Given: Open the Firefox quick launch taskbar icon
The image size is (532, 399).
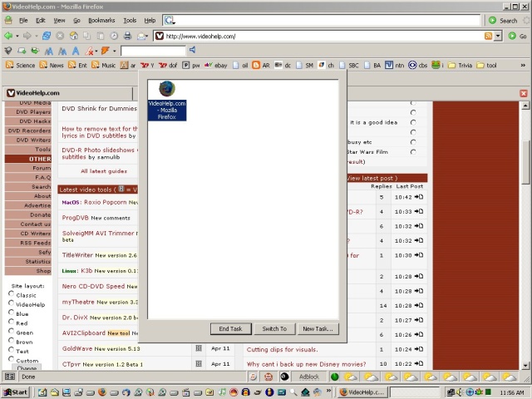Looking at the screenshot, I should 101,392.
